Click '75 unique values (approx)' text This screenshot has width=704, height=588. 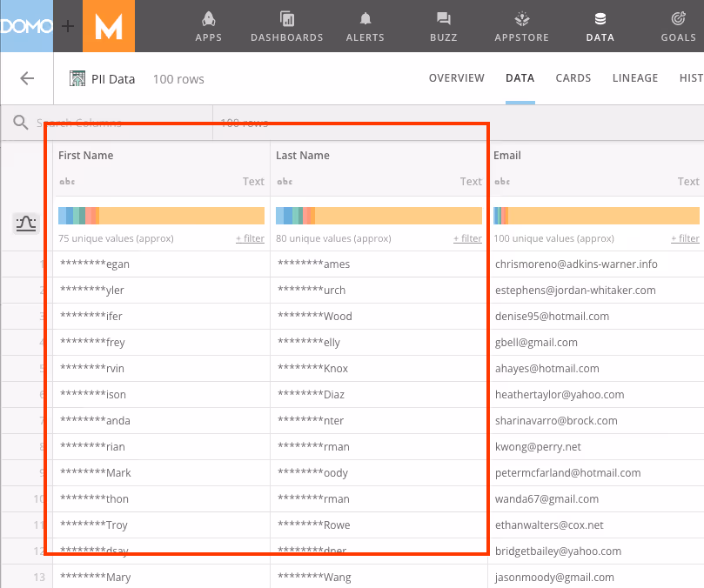click(116, 238)
